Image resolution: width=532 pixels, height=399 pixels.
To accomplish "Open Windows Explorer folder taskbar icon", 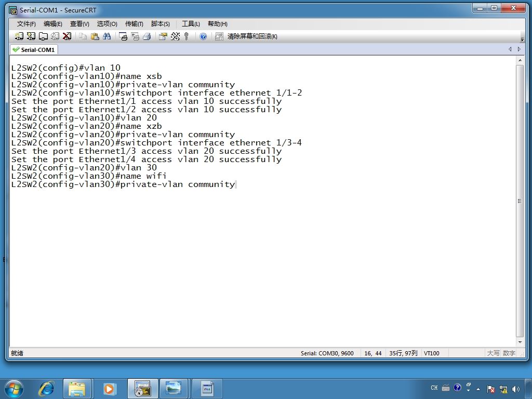I will (x=77, y=389).
